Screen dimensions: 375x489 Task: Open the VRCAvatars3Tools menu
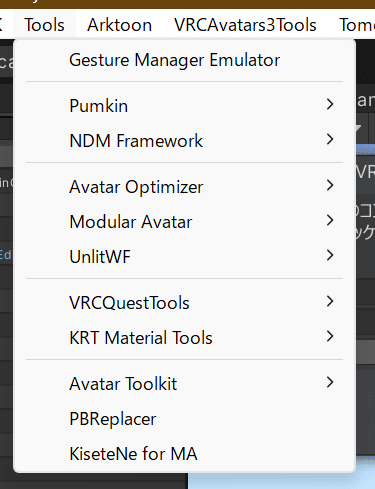click(245, 25)
